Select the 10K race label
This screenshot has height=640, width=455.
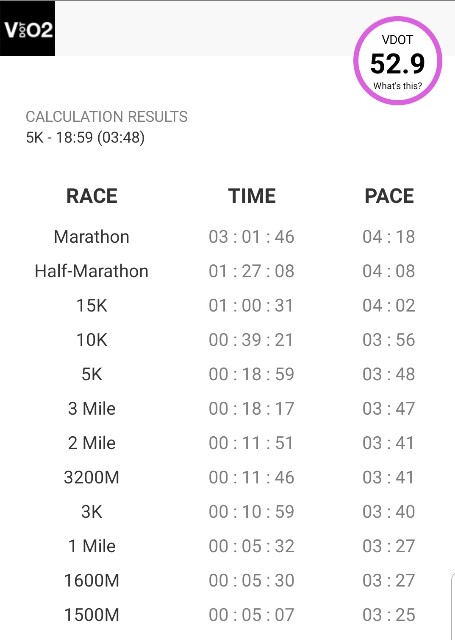92,340
